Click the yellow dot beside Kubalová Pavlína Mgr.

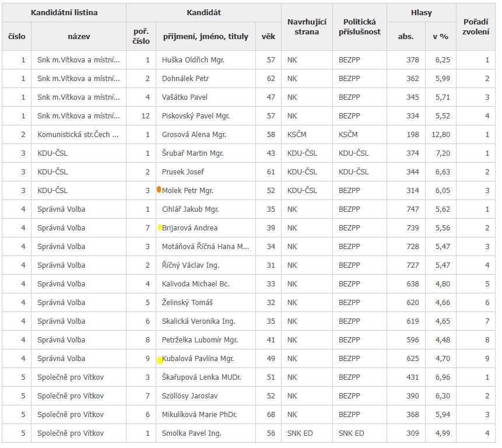click(160, 359)
